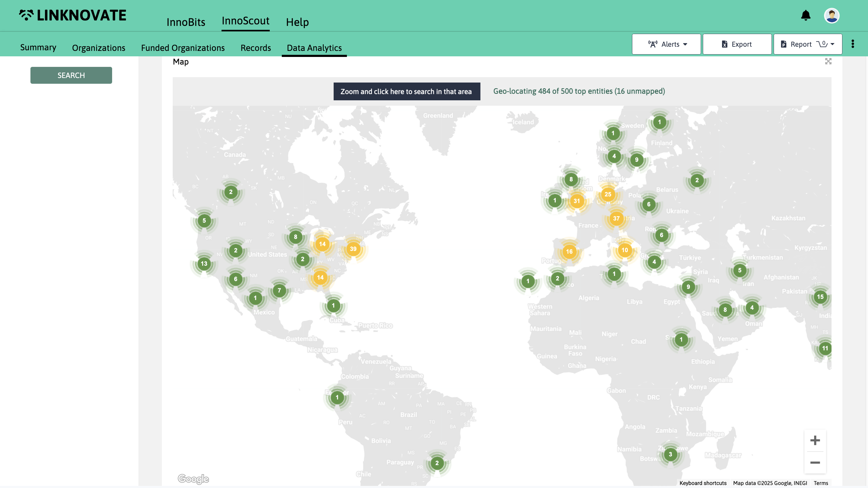Open the user profile avatar
Image resolution: width=868 pixels, height=488 pixels.
click(x=832, y=15)
